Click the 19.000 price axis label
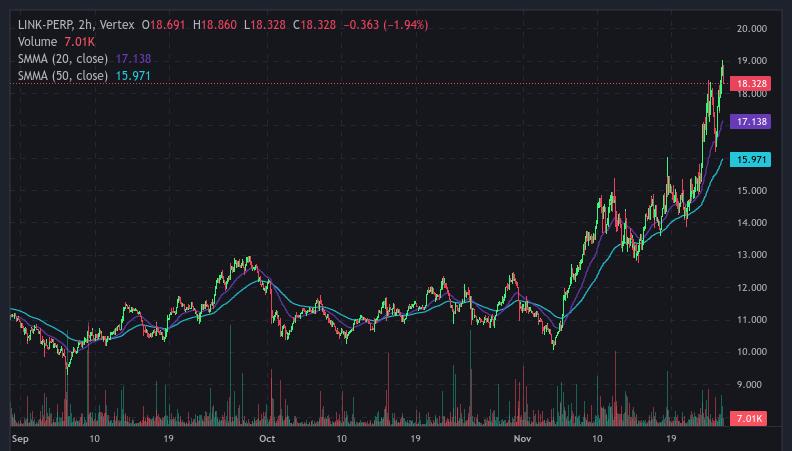792x451 pixels. (x=752, y=61)
